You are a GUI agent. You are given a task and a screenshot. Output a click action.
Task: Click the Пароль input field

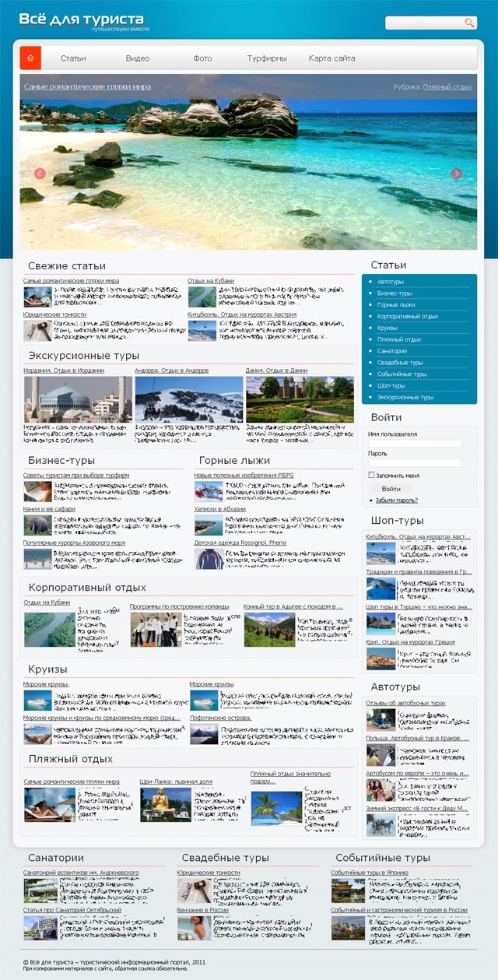pos(415,462)
